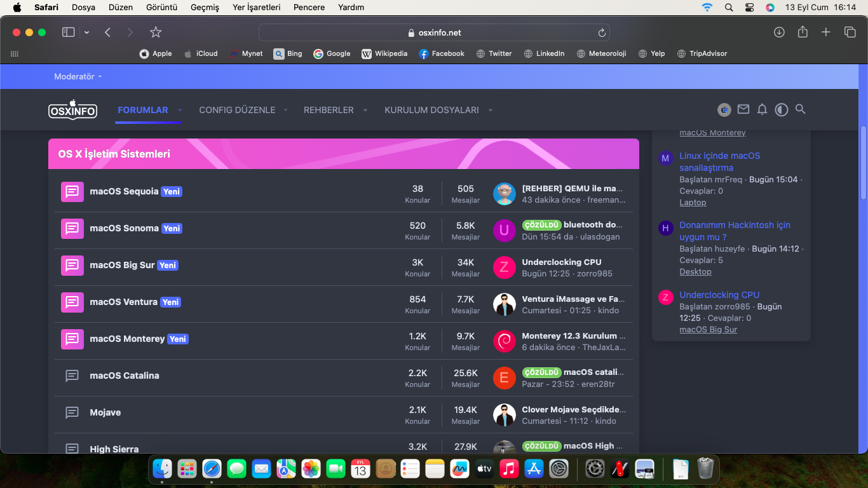The width and height of the screenshot is (868, 488).
Task: Click the '520' Konular count for Sonoma
Action: click(417, 226)
